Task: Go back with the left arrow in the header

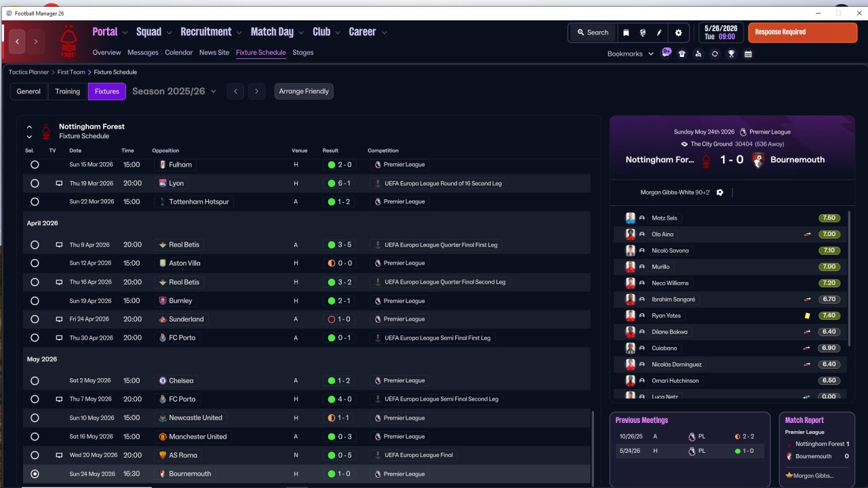Action: 18,41
